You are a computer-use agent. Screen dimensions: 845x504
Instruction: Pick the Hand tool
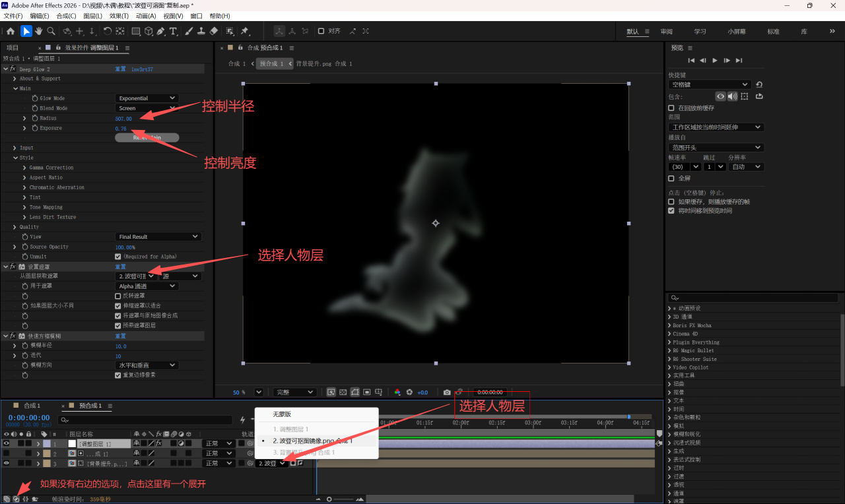tap(39, 31)
